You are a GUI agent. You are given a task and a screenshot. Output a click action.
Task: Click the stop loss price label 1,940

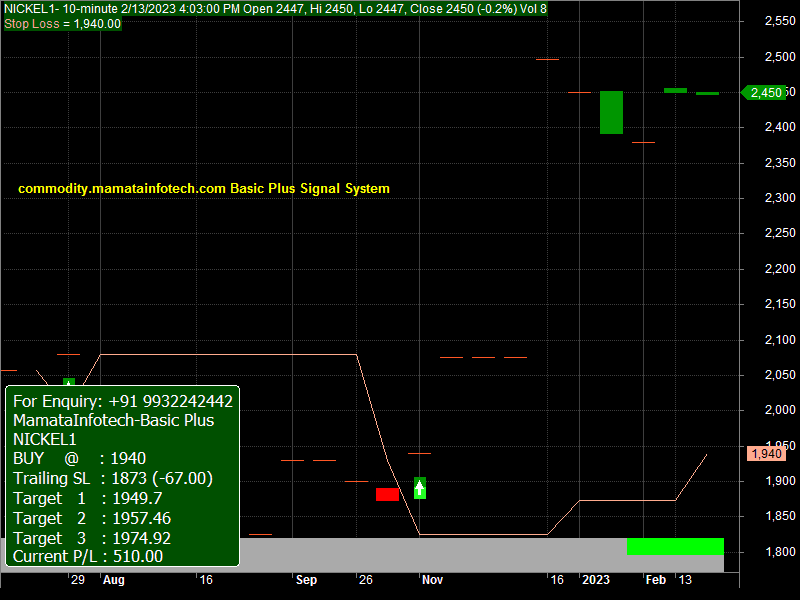(x=766, y=454)
